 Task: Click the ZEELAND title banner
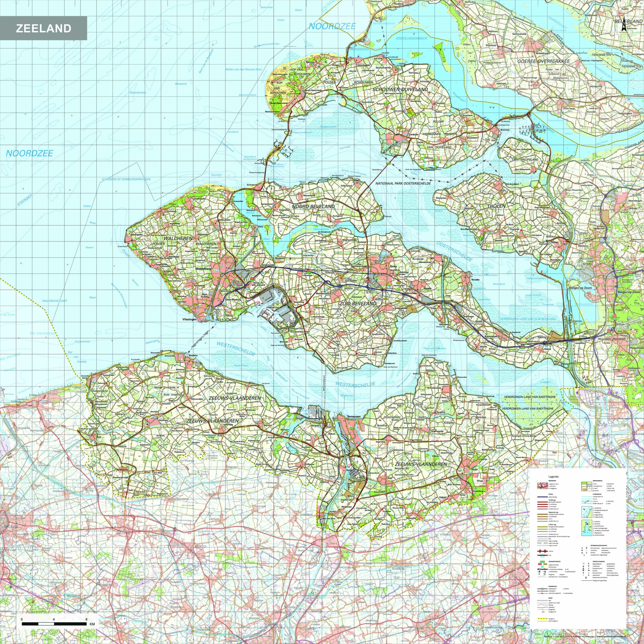point(43,28)
